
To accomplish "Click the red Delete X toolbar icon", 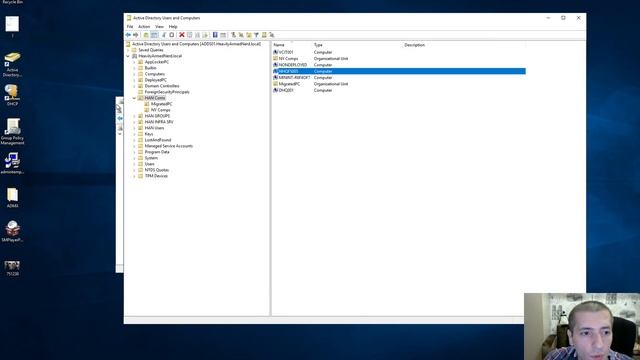I will [x=182, y=35].
